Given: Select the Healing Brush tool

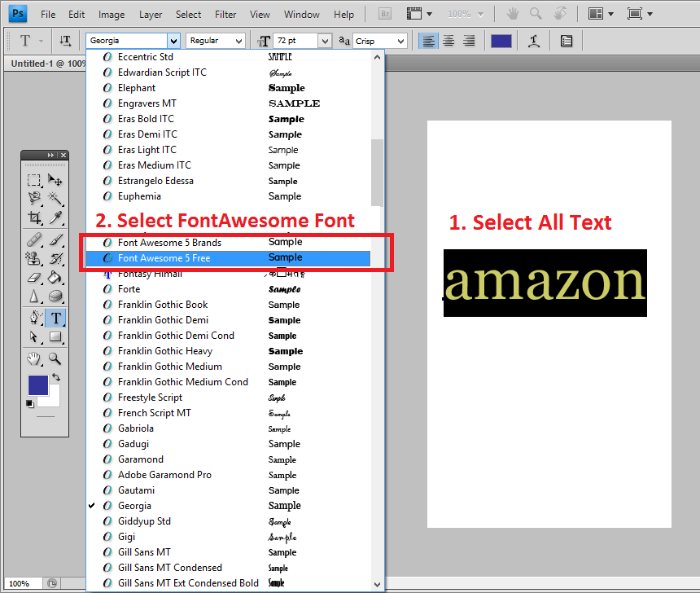Looking at the screenshot, I should click(34, 240).
